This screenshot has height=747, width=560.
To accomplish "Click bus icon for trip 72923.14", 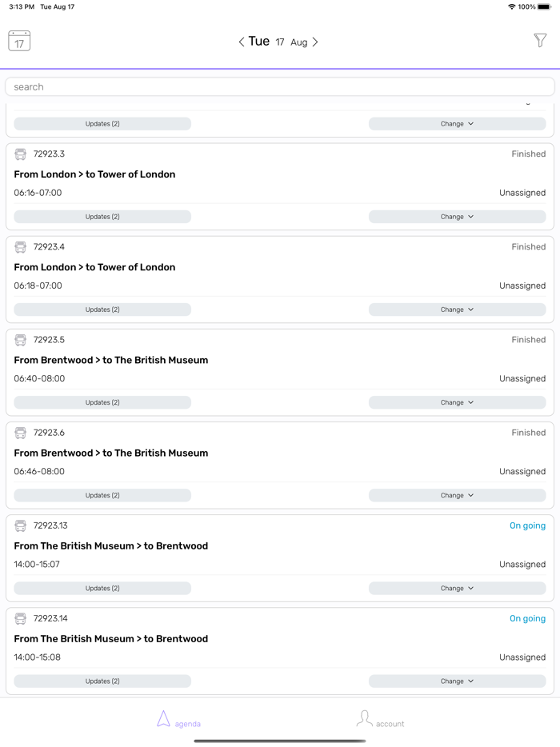I will coord(21,618).
